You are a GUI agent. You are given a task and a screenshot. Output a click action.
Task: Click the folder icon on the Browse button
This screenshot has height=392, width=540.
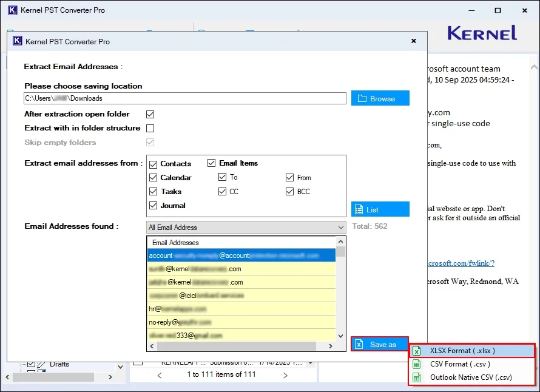point(362,98)
